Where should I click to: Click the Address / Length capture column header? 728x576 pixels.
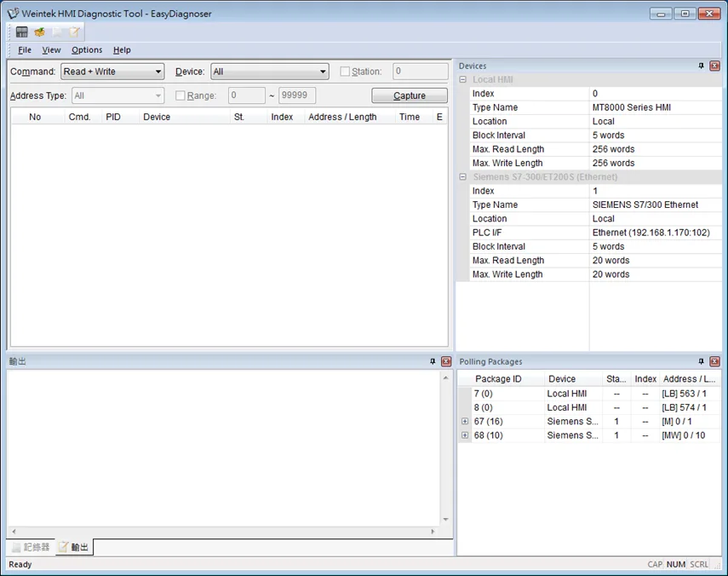(350, 117)
